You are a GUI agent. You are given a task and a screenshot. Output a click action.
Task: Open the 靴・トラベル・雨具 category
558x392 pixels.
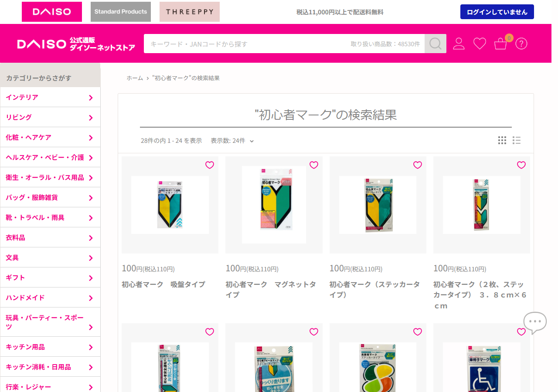[50, 217]
